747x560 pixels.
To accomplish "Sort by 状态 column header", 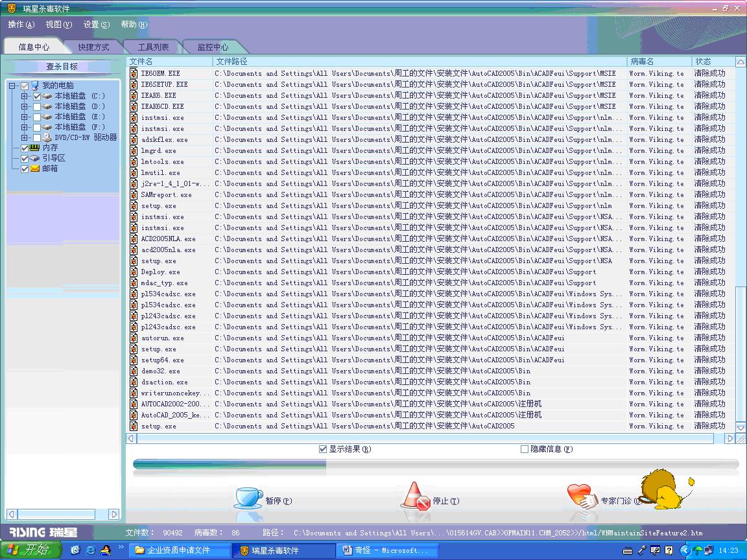I will pos(713,62).
